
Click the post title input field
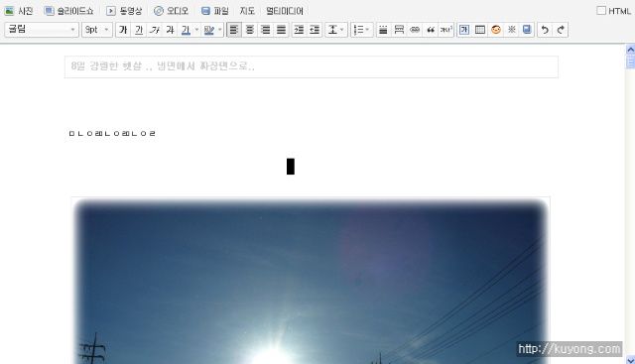click(311, 66)
